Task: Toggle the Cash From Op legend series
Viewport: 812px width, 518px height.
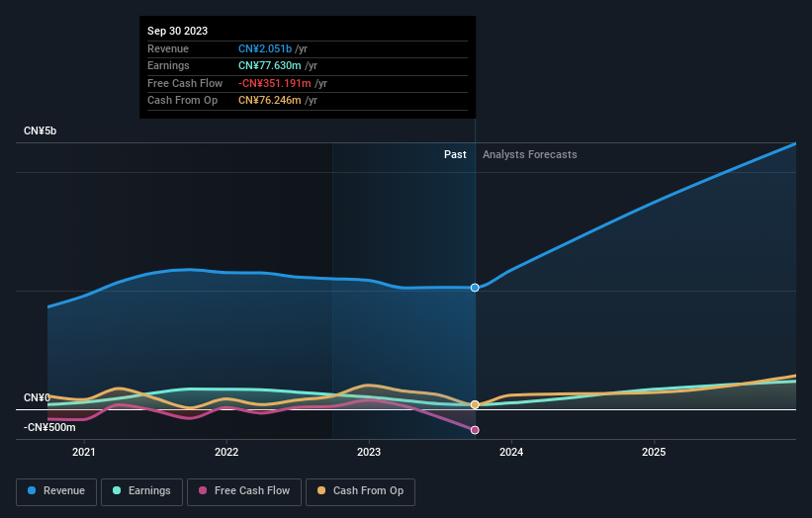Action: coord(360,491)
